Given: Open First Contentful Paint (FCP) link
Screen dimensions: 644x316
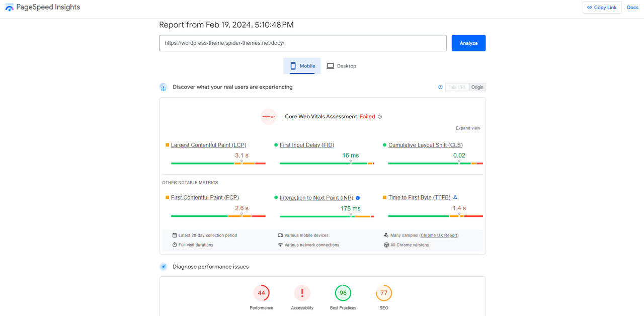Looking at the screenshot, I should 205,198.
